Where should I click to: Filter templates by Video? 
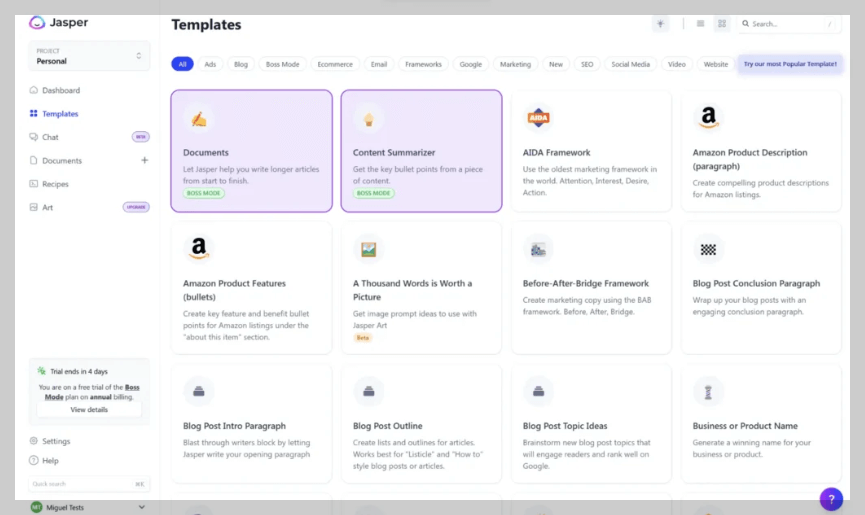click(x=676, y=64)
